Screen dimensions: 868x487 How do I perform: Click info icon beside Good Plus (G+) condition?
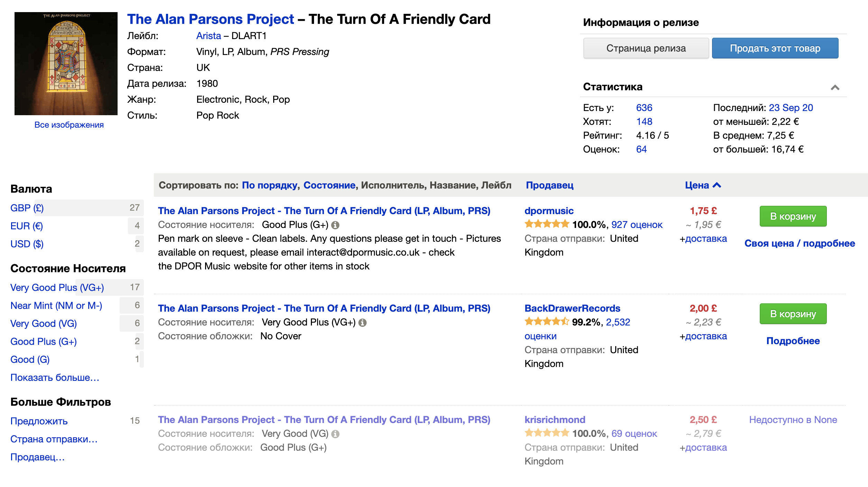pos(335,225)
